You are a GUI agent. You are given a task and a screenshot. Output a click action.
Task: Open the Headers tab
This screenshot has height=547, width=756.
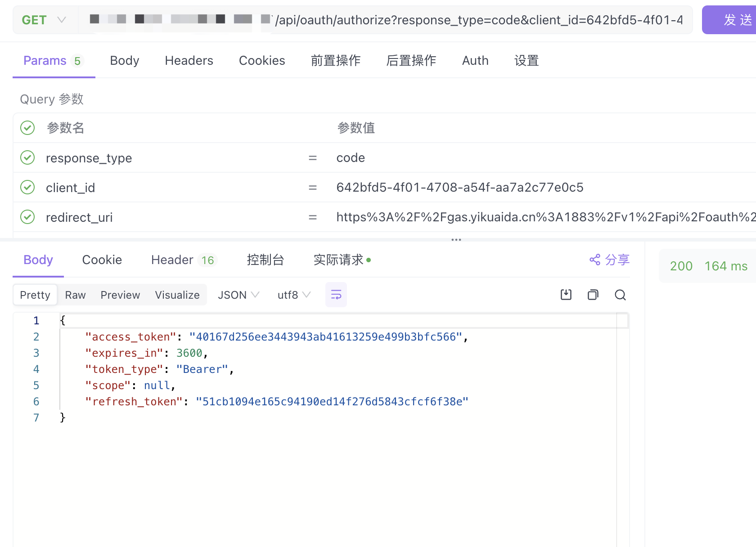pos(189,61)
